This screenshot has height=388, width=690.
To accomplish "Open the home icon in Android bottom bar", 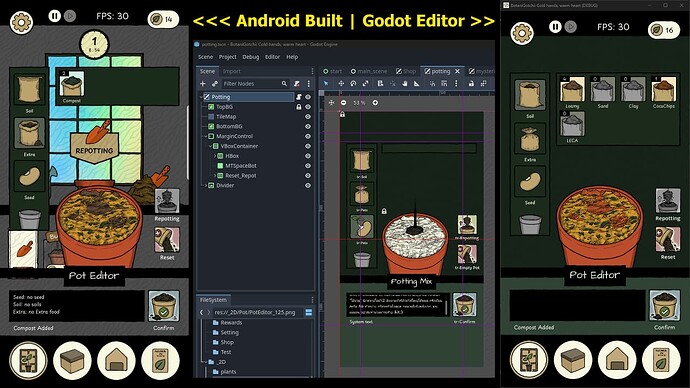I will (116, 360).
